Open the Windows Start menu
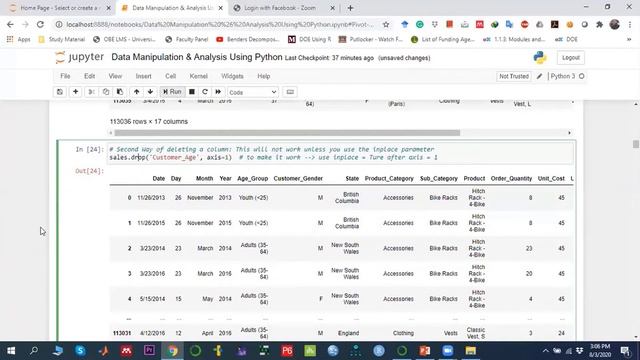 (x=11, y=351)
